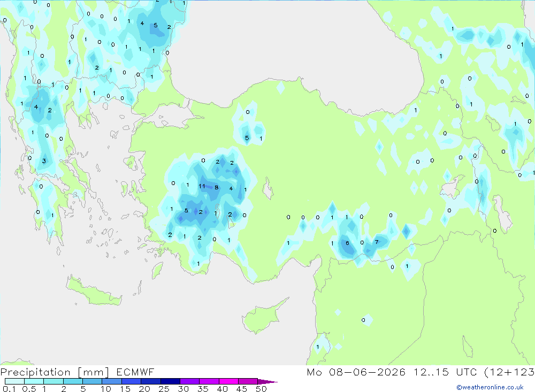This screenshot has width=535, height=392.
Task: Click the '3' precipitation value over Greece
Action: click(44, 161)
